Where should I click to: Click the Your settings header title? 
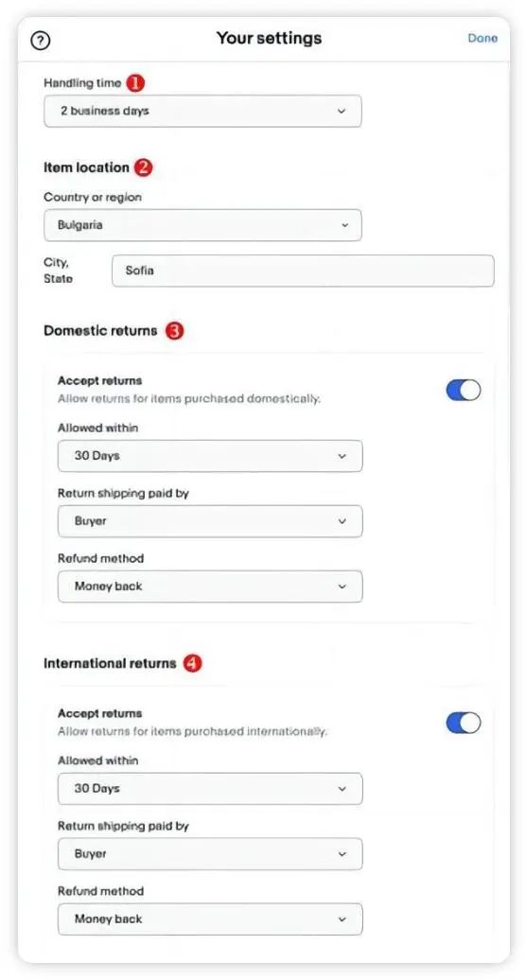(270, 38)
